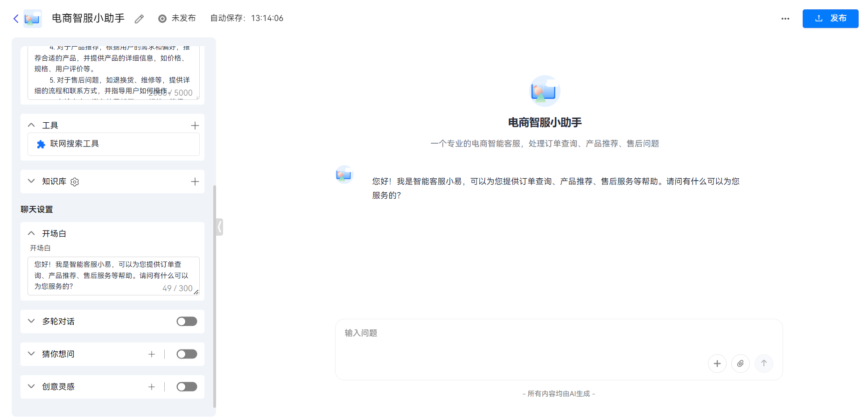Open the 联网搜索工具 puzzle icon
This screenshot has height=420, width=868.
[x=42, y=144]
